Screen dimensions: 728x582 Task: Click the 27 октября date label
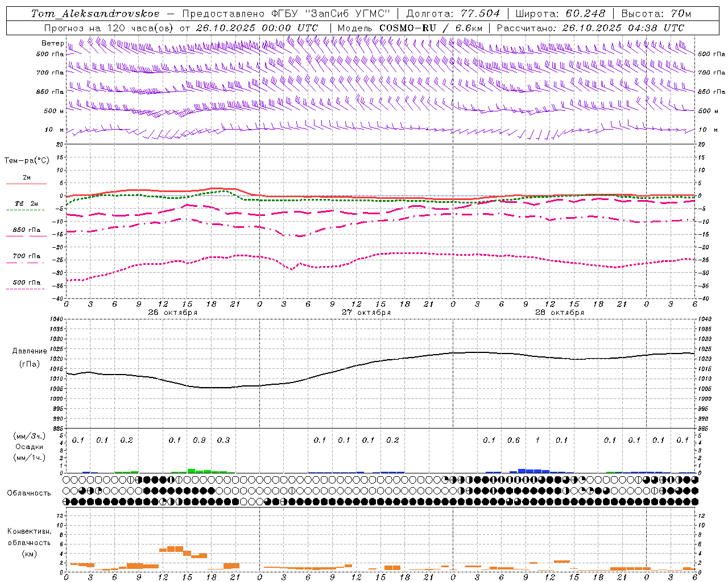[x=366, y=313]
